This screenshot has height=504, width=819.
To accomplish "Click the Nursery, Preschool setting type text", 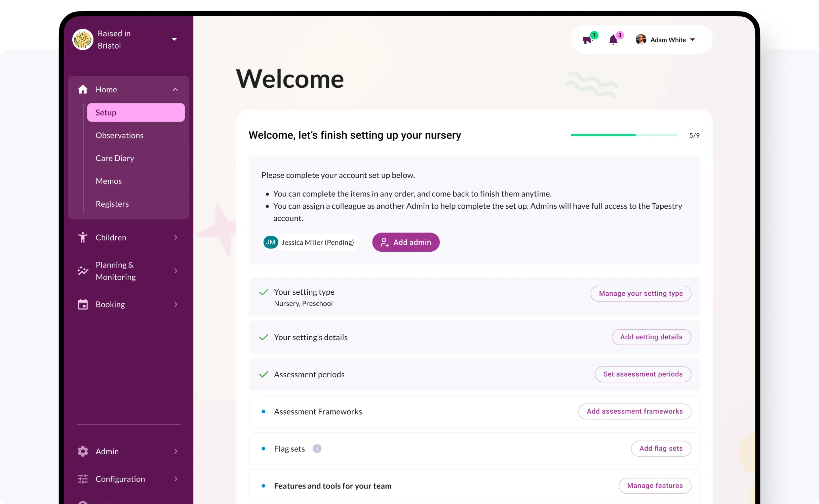I will coord(303,303).
